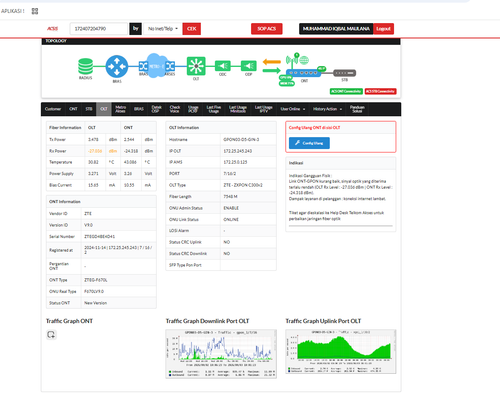This screenshot has height=393, width=500.
Task: Open the No Inet/Telp search type dropdown
Action: [x=163, y=29]
